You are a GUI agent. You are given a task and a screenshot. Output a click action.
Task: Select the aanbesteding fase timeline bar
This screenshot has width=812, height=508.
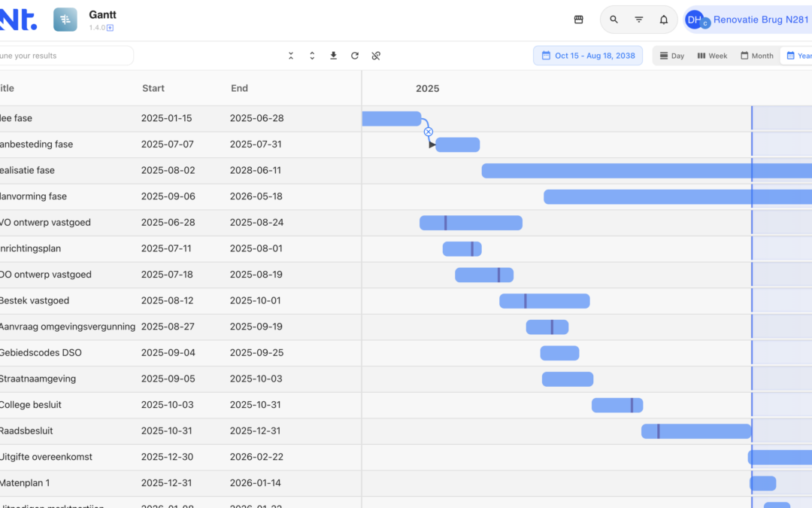click(458, 144)
